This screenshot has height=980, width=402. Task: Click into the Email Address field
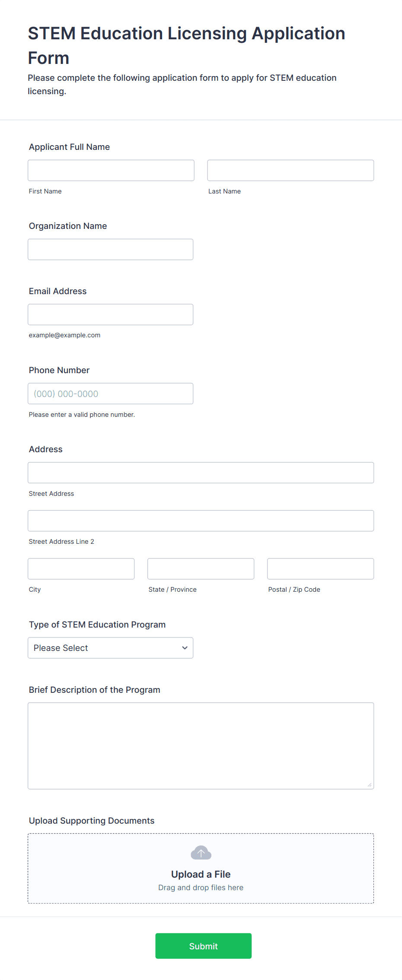[111, 314]
